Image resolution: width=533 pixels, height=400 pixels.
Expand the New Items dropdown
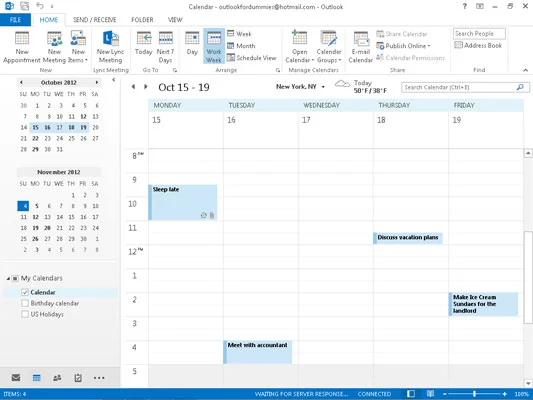coord(78,47)
